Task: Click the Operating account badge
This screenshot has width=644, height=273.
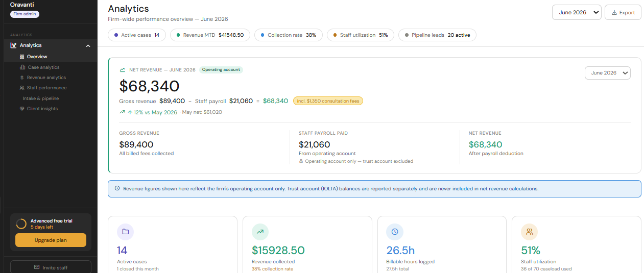Action: click(x=221, y=69)
